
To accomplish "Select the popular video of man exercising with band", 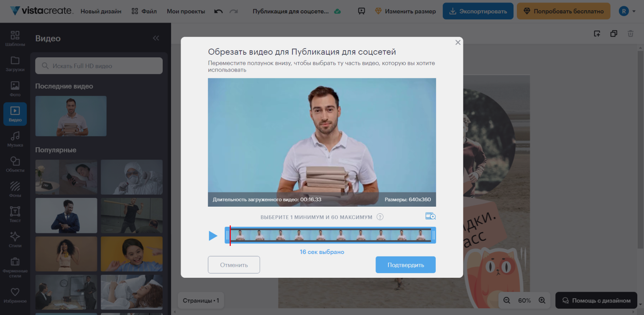I will [132, 215].
